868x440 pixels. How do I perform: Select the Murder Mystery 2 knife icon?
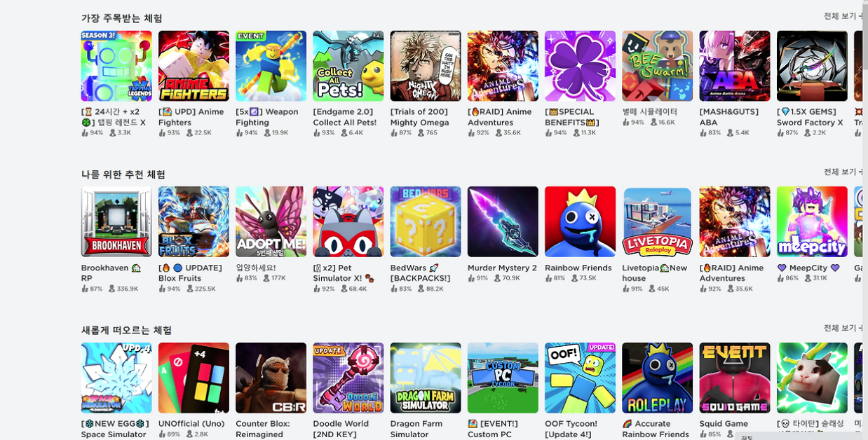(503, 221)
